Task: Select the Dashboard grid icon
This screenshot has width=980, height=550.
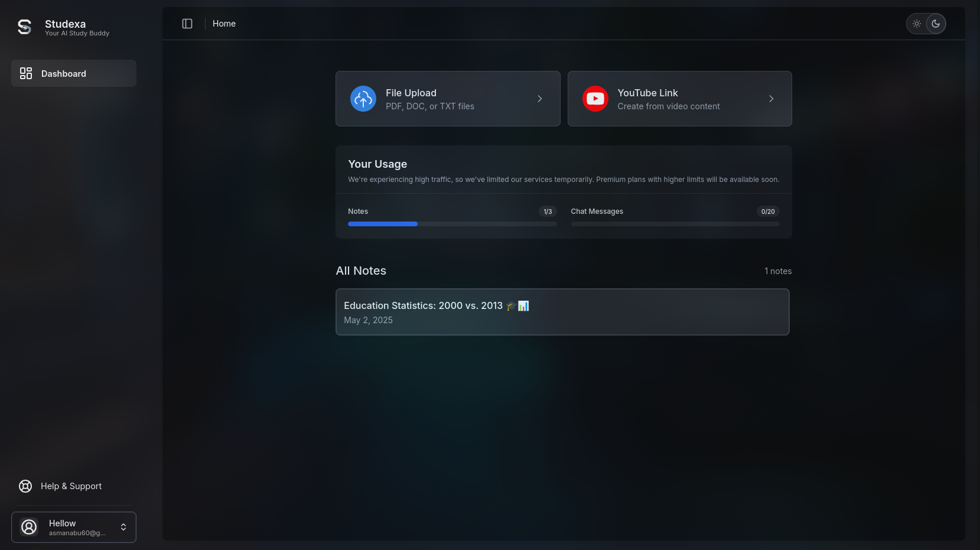Action: point(26,73)
